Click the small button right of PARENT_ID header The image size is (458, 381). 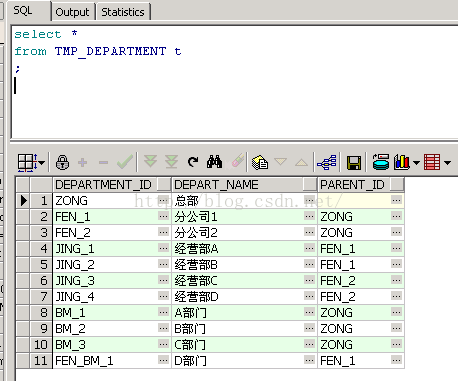coord(397,185)
